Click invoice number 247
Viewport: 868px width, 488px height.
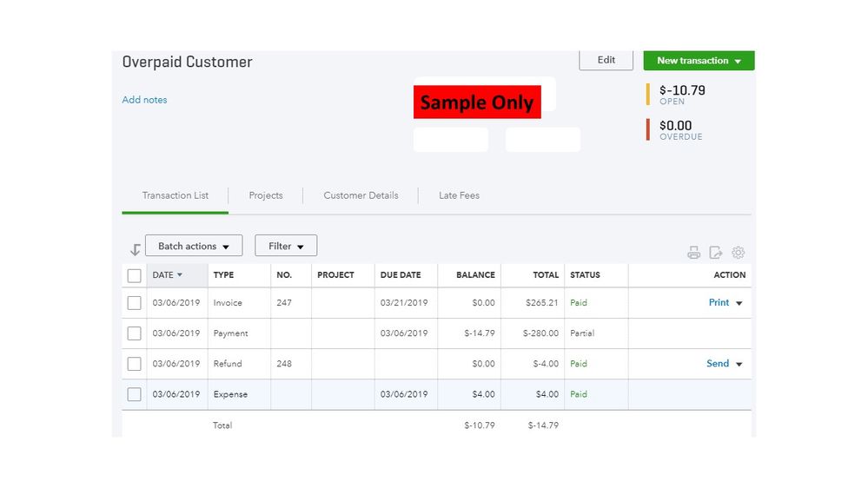[284, 303]
